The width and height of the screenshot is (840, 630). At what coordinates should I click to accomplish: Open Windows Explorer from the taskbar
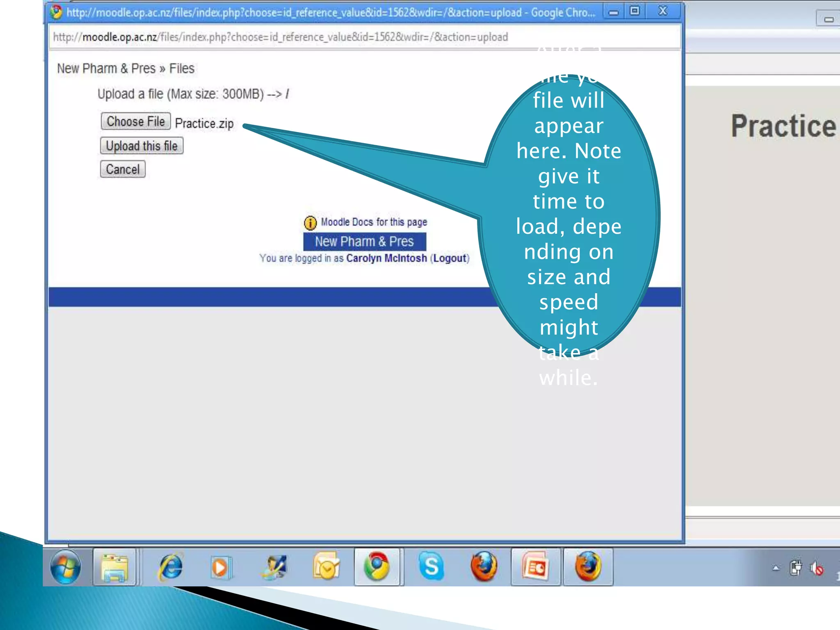click(x=114, y=568)
